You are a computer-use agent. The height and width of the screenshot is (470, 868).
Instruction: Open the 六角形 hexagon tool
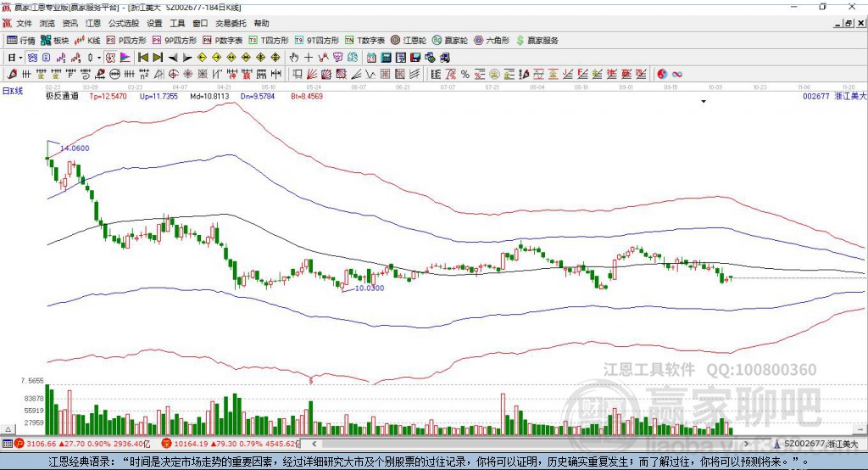(x=492, y=41)
